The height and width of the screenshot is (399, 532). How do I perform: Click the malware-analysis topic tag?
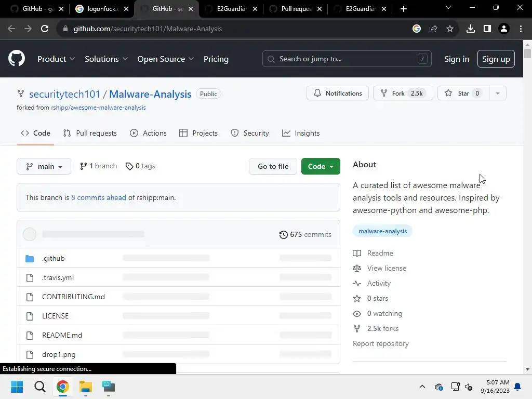[x=382, y=231]
